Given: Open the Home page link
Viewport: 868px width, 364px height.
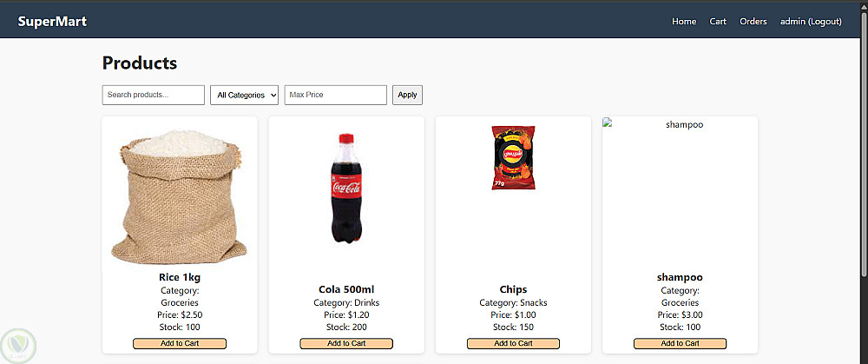Looking at the screenshot, I should [x=684, y=22].
